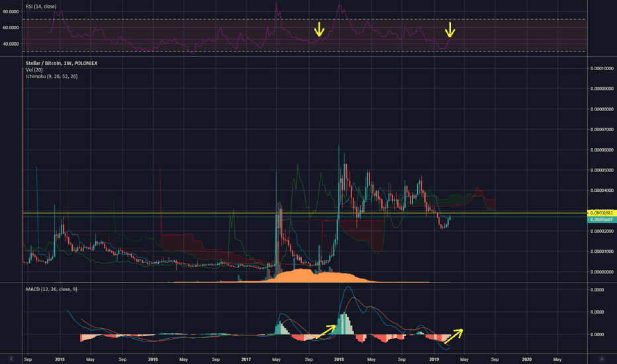
Task: Click the orange volume area on chart
Action: [315, 277]
